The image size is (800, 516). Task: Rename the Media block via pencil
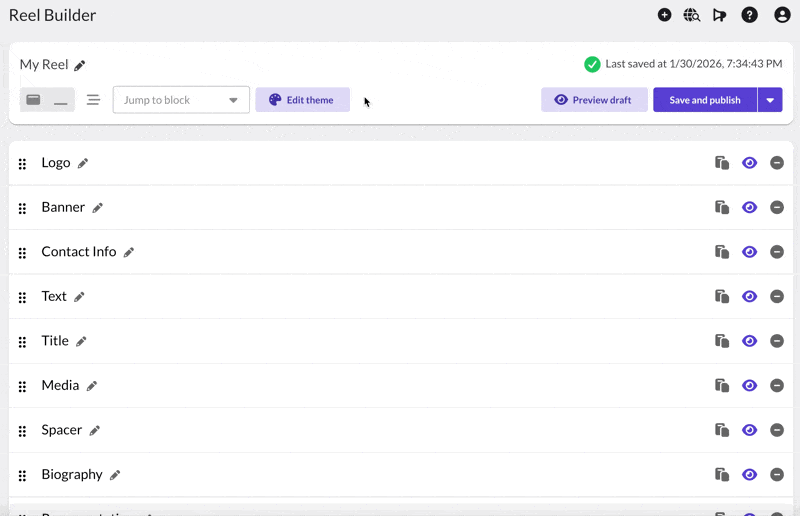[91, 386]
